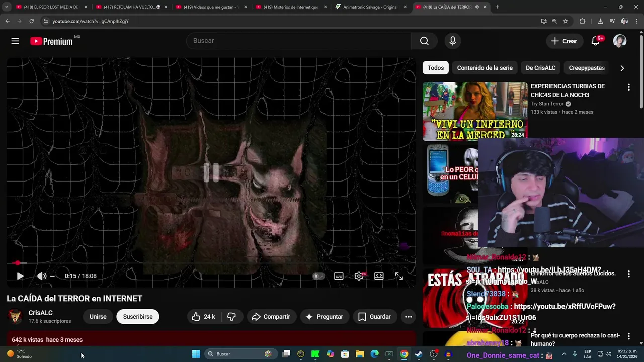Open the account avatar menu
This screenshot has height=362, width=644.
(620, 41)
